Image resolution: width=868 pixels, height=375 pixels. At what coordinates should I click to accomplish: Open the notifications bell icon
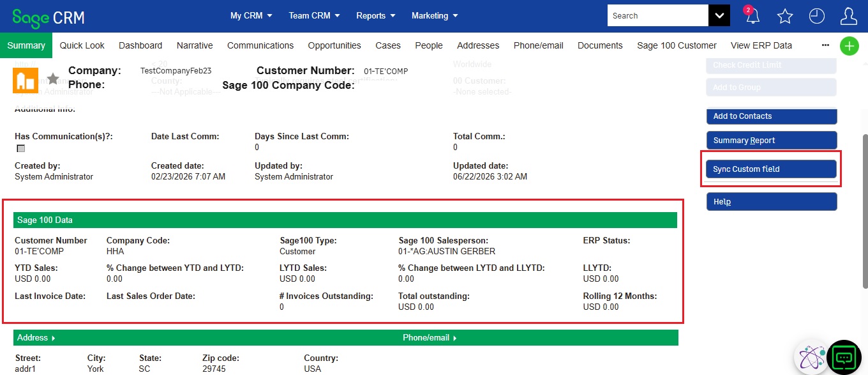pos(752,16)
